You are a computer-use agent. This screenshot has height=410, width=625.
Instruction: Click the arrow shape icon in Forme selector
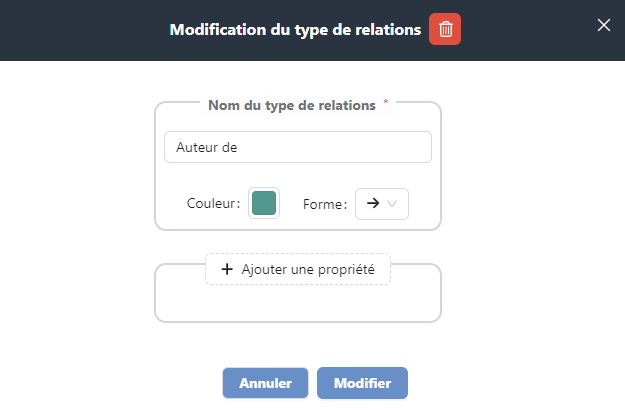[372, 203]
